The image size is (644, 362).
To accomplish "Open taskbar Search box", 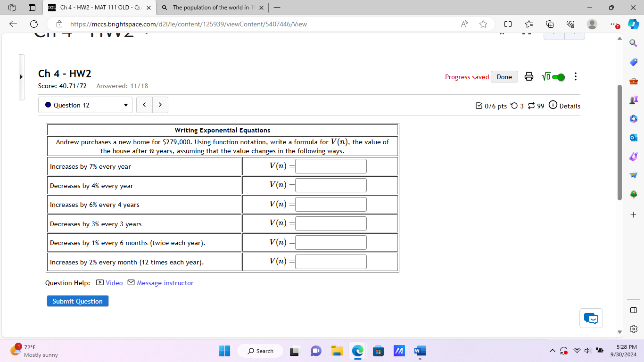I will click(261, 351).
